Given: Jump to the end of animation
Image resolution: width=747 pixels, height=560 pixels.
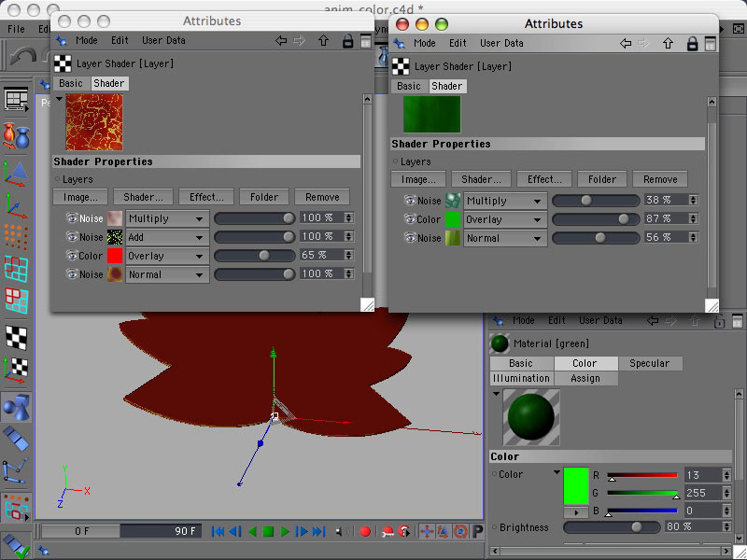Looking at the screenshot, I should 318,531.
